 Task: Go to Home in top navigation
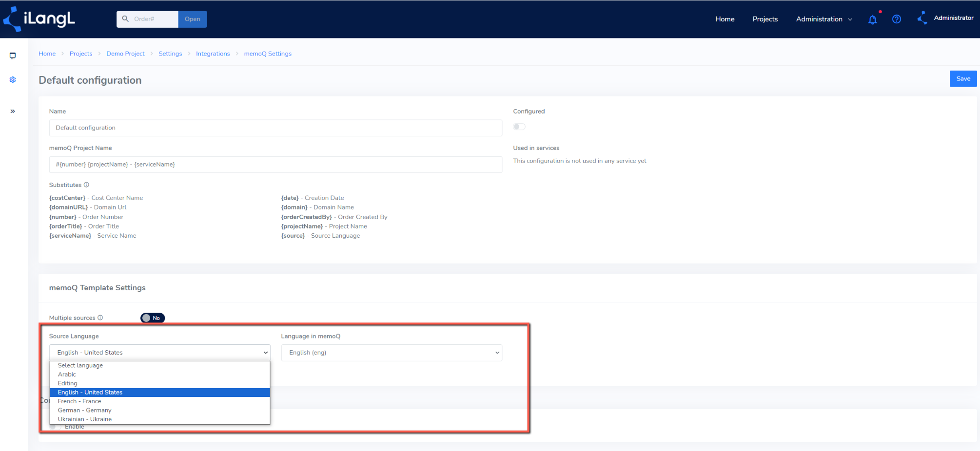coord(725,19)
